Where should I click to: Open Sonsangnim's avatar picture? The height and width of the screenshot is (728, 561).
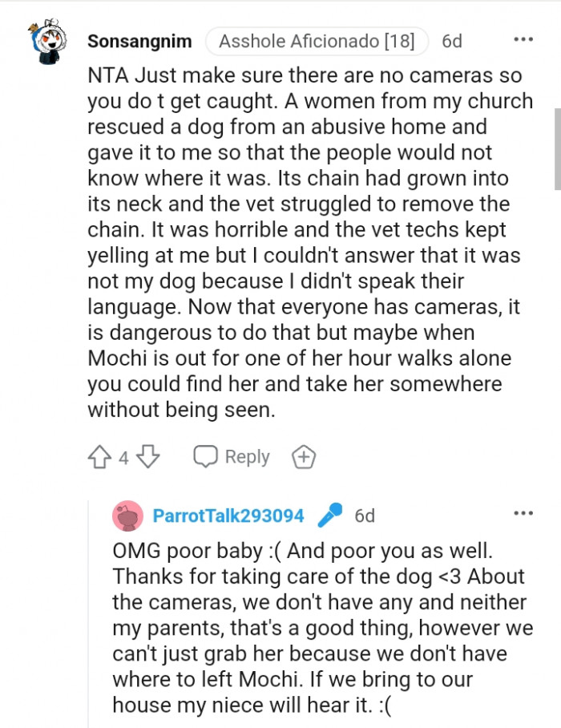pyautogui.click(x=51, y=42)
